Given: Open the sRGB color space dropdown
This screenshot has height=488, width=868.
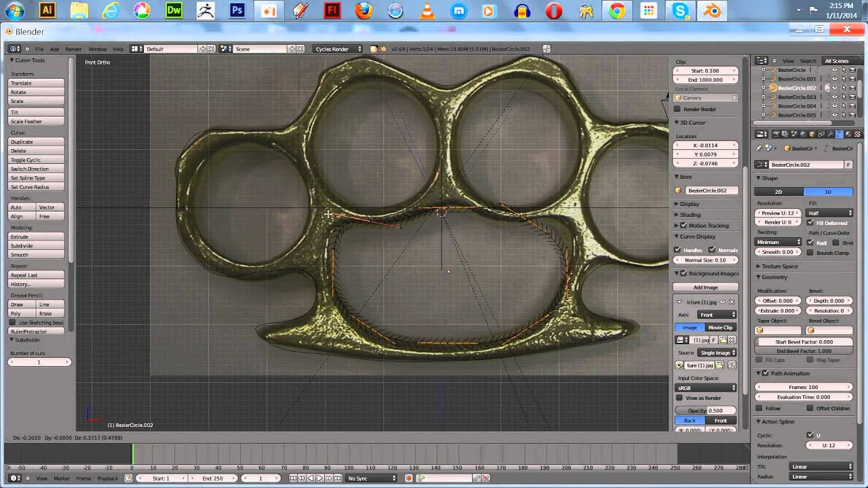Looking at the screenshot, I should point(706,388).
